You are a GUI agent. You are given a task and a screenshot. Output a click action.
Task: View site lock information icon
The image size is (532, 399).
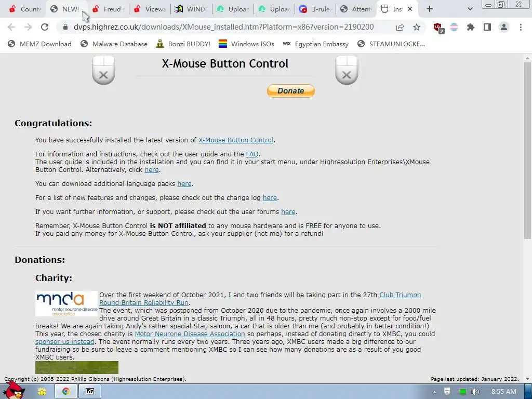65,27
